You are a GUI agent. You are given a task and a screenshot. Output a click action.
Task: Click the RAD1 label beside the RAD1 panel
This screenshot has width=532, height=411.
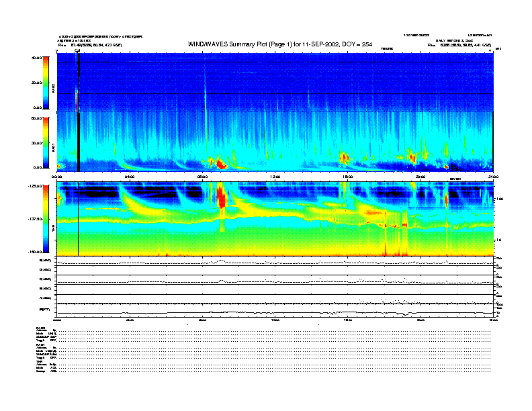point(53,147)
